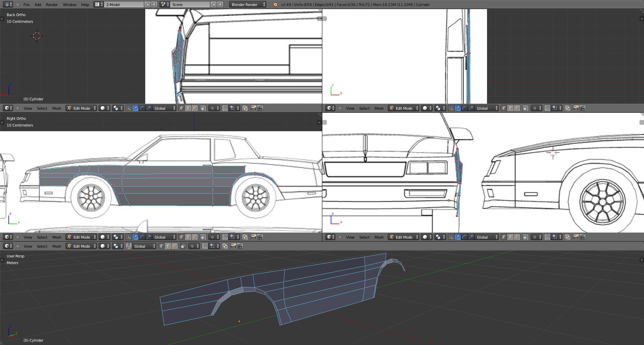Click the Scene name field
The height and width of the screenshot is (345, 644).
coord(190,4)
